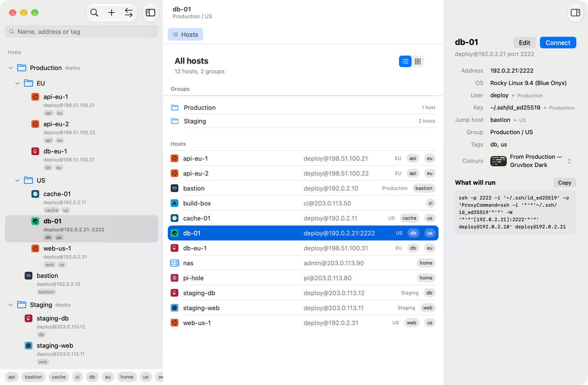Click pi-hole Raspberry icon in hosts list
The image size is (588, 385).
click(x=174, y=278)
